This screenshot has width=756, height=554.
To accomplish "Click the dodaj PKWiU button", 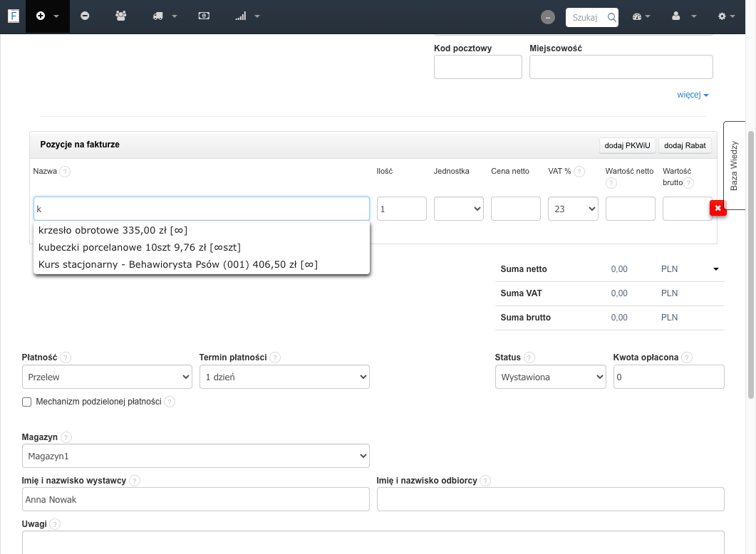I will [x=627, y=145].
